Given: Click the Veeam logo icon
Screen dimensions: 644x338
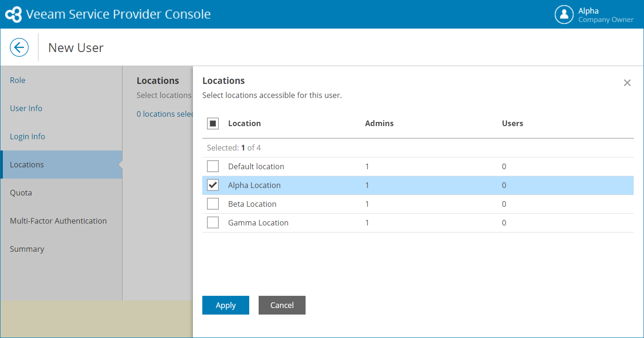Looking at the screenshot, I should tap(13, 15).
